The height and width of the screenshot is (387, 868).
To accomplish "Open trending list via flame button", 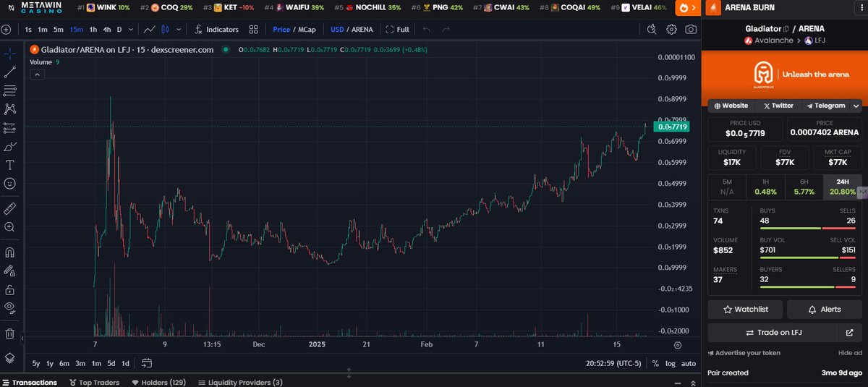I will coord(686,8).
